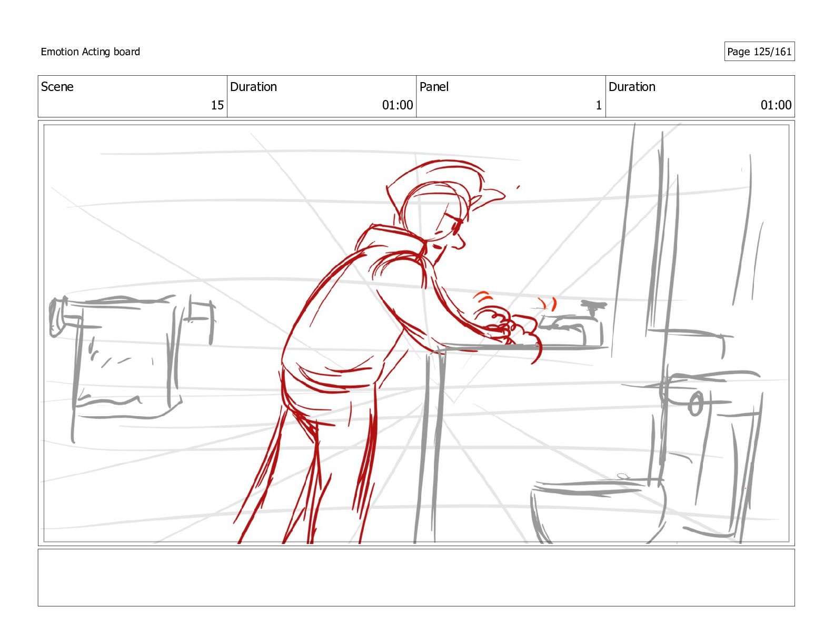Click the 'Emotion Acting board' title text
The width and height of the screenshot is (834, 644).
coord(90,52)
